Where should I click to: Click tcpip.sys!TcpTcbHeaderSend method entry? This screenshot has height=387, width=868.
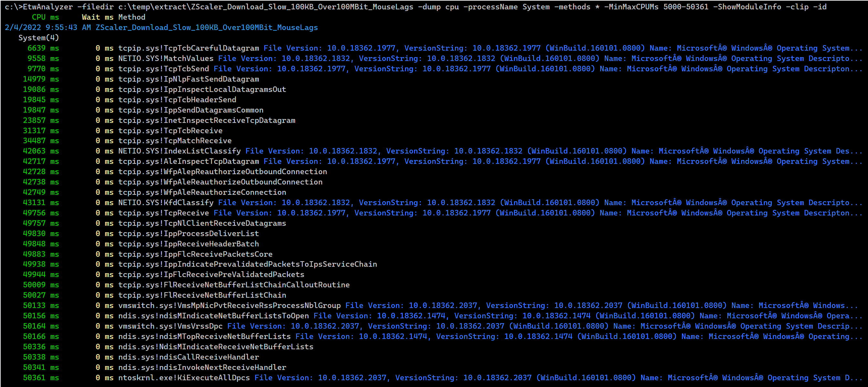pyautogui.click(x=177, y=100)
